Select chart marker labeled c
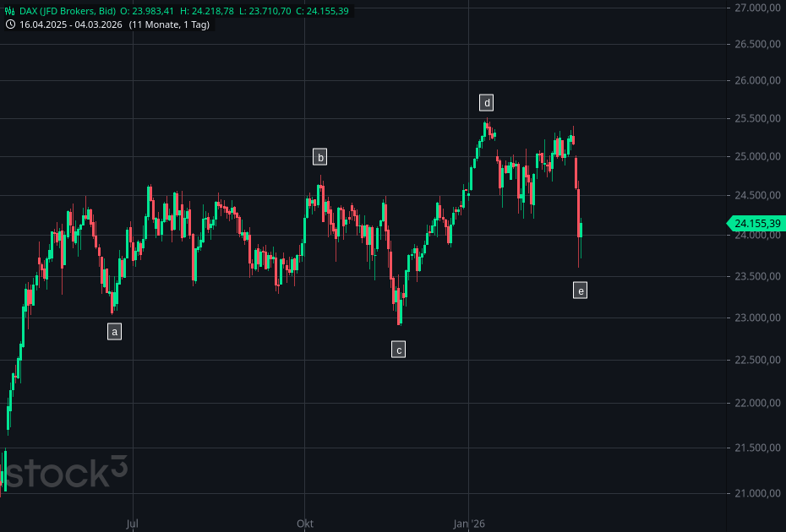The height and width of the screenshot is (532, 786). tap(398, 349)
